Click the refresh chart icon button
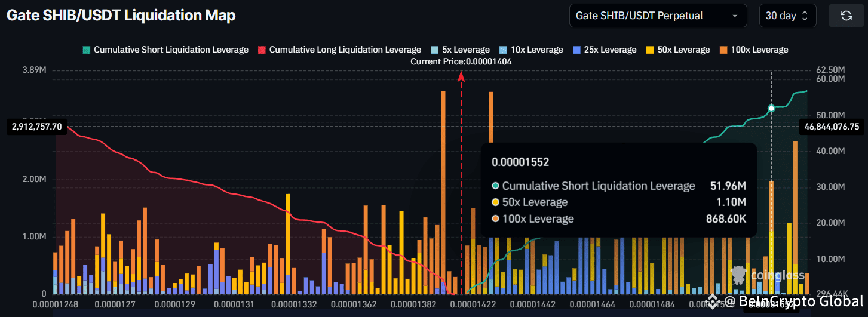Viewport: 868px width, 317px height. tap(846, 16)
